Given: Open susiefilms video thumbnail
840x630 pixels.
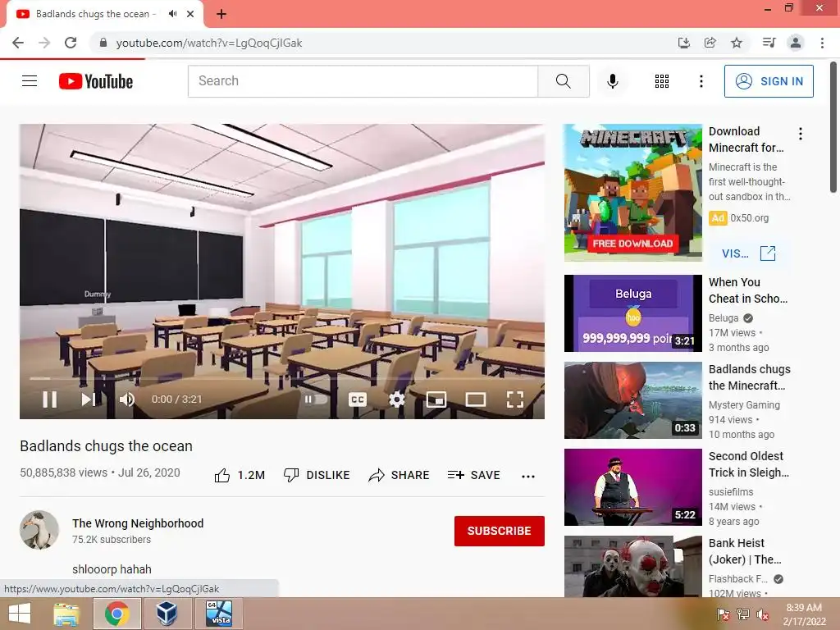Looking at the screenshot, I should (632, 487).
